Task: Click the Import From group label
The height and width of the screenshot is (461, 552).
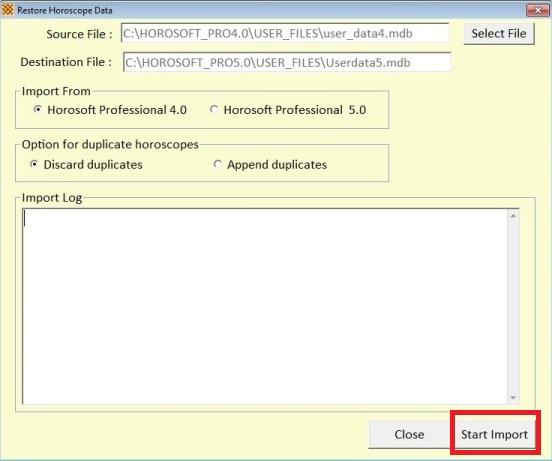Action: (x=56, y=91)
